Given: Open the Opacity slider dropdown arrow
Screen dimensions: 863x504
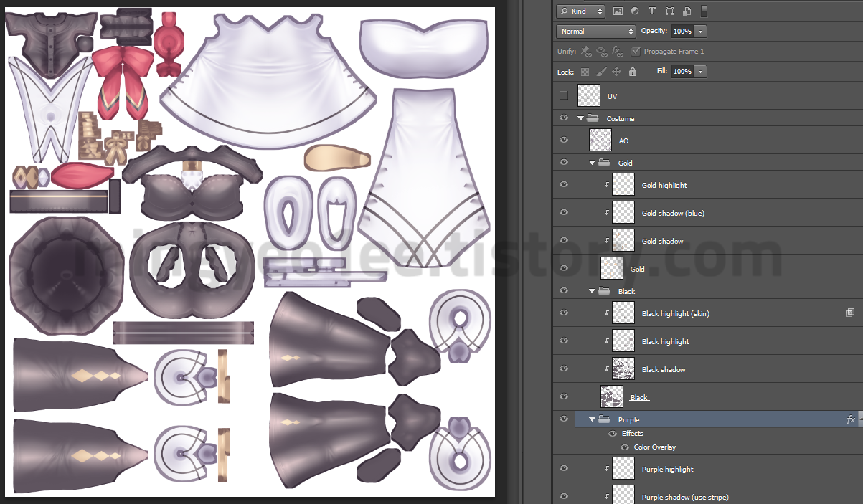Looking at the screenshot, I should coord(701,32).
